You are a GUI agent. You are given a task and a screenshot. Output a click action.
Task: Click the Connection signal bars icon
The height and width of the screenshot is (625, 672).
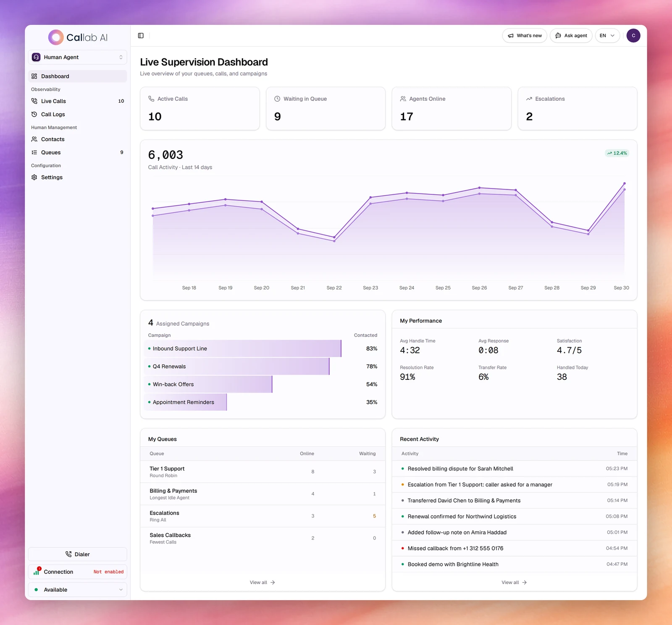(37, 571)
